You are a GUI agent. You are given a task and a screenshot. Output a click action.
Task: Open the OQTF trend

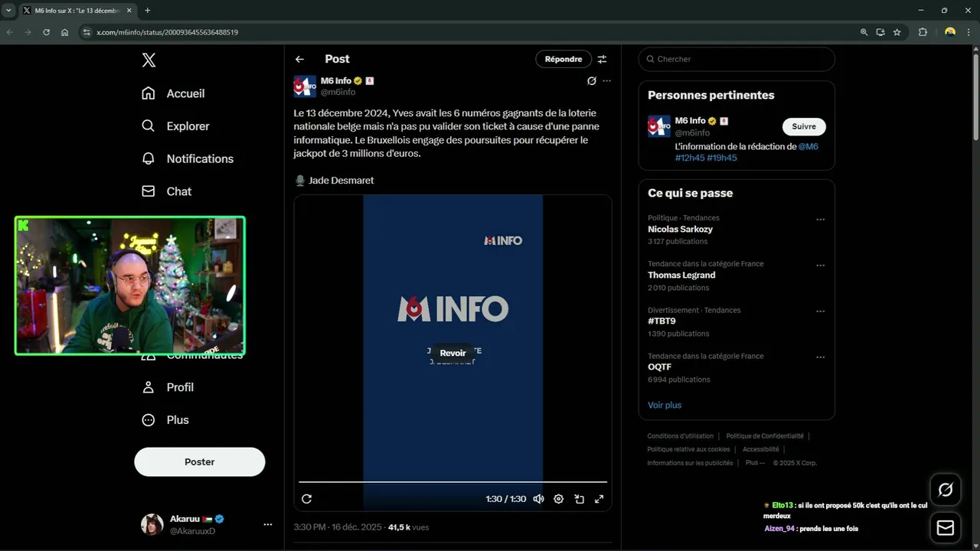(x=659, y=367)
